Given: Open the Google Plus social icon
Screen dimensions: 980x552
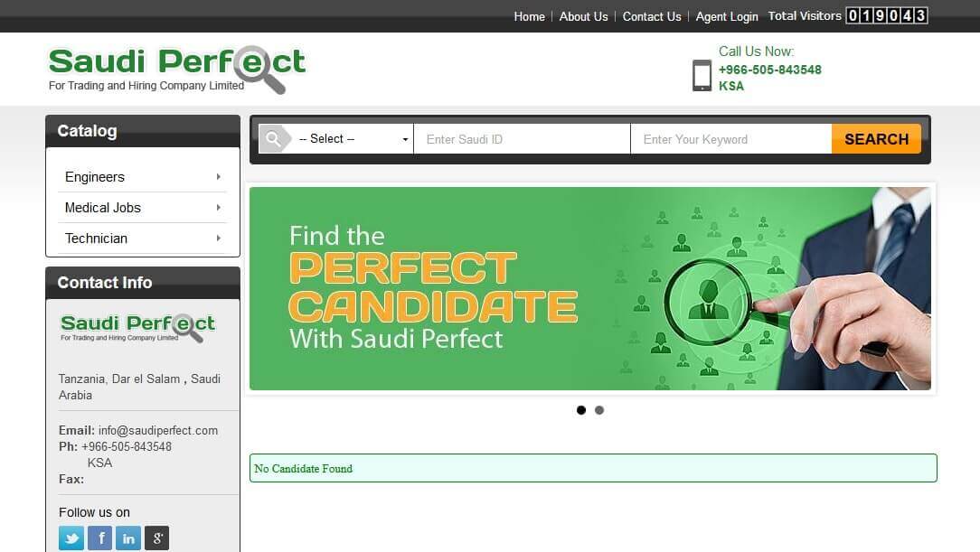Looking at the screenshot, I should [x=156, y=538].
